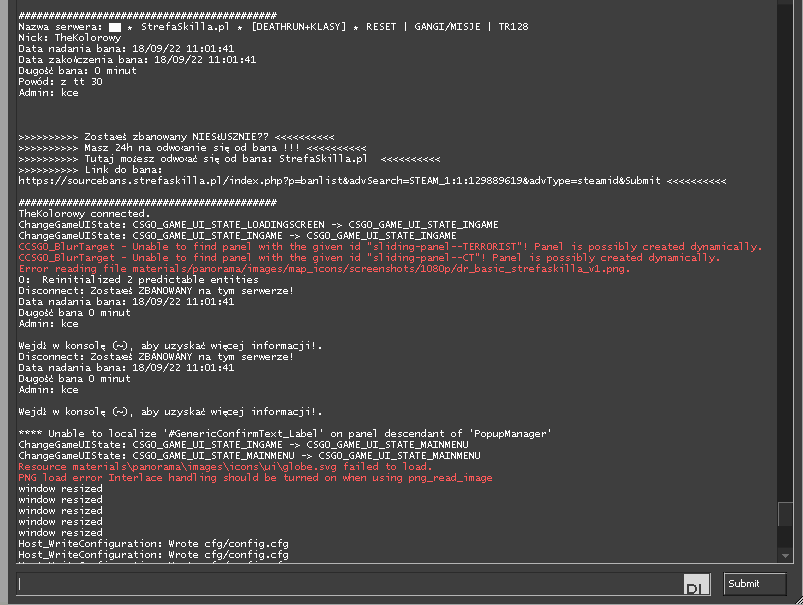Click the 'Nazwa serwera' StrefaSkilla.pl line

click(273, 27)
